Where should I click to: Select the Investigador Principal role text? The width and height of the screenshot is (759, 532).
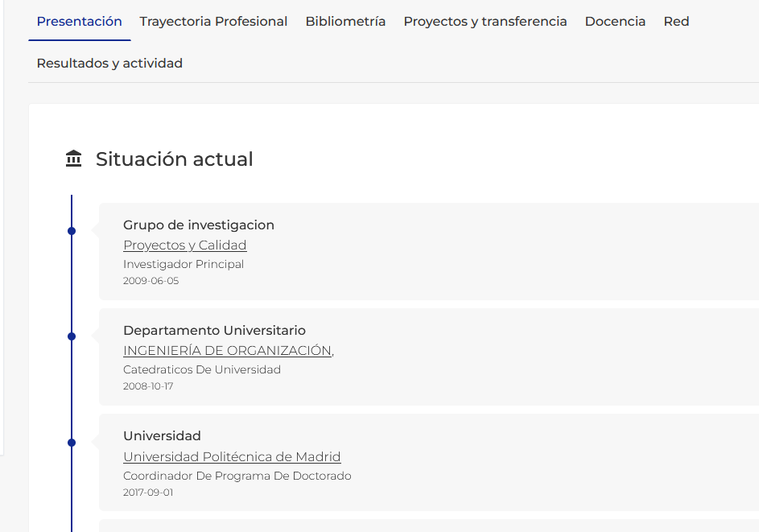coord(184,264)
